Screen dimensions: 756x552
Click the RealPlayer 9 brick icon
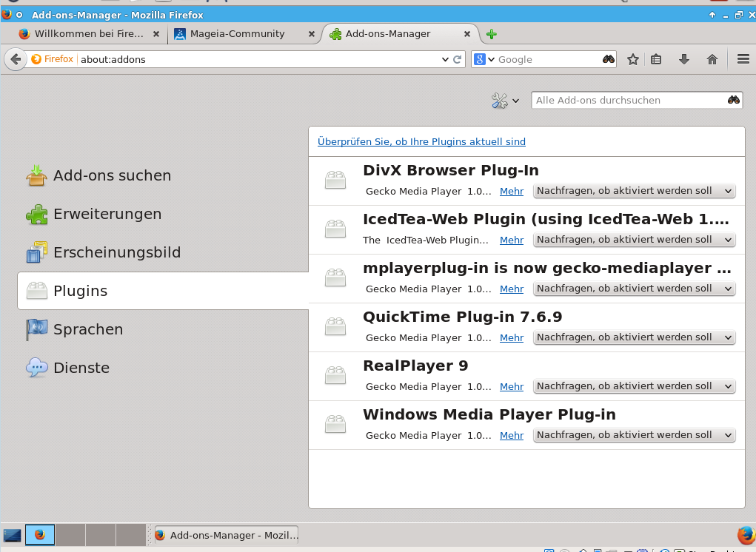pyautogui.click(x=335, y=375)
